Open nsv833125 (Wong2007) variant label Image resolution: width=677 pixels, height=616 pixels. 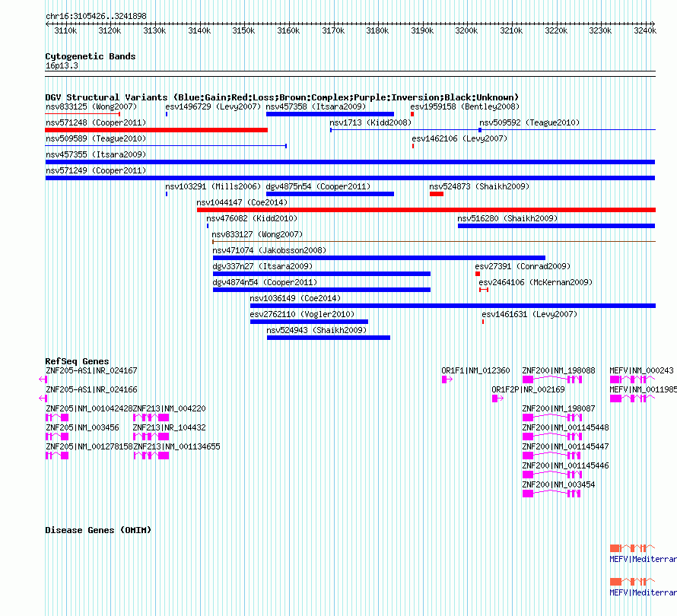click(91, 106)
